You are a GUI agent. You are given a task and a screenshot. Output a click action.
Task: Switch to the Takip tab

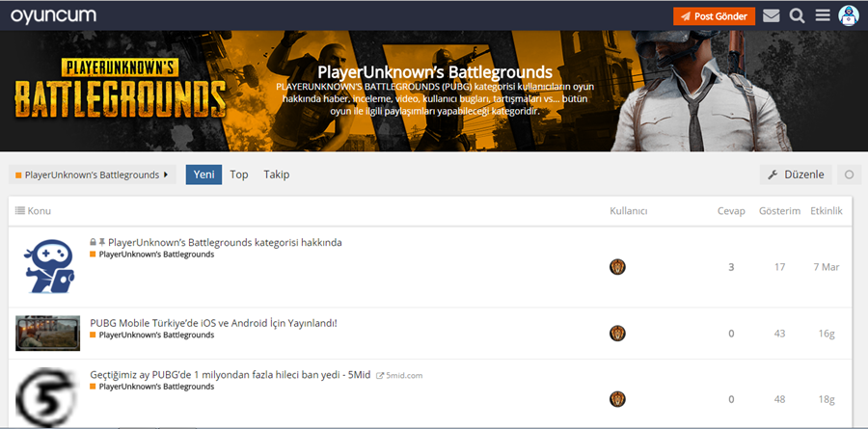tap(276, 174)
